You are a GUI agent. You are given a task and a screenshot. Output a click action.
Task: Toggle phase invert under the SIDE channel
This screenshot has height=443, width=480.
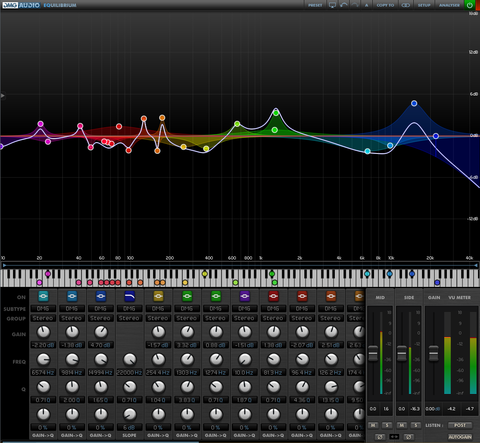tap(409, 436)
